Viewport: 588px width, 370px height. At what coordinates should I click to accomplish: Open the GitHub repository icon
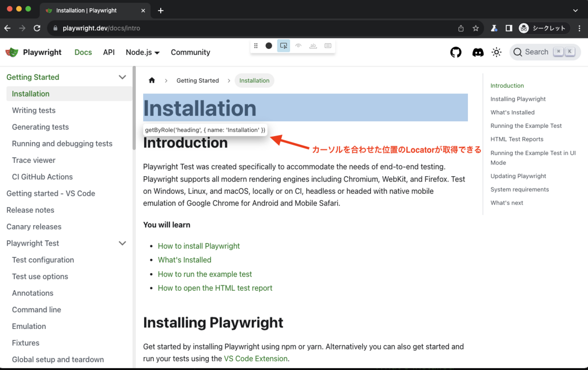(456, 52)
